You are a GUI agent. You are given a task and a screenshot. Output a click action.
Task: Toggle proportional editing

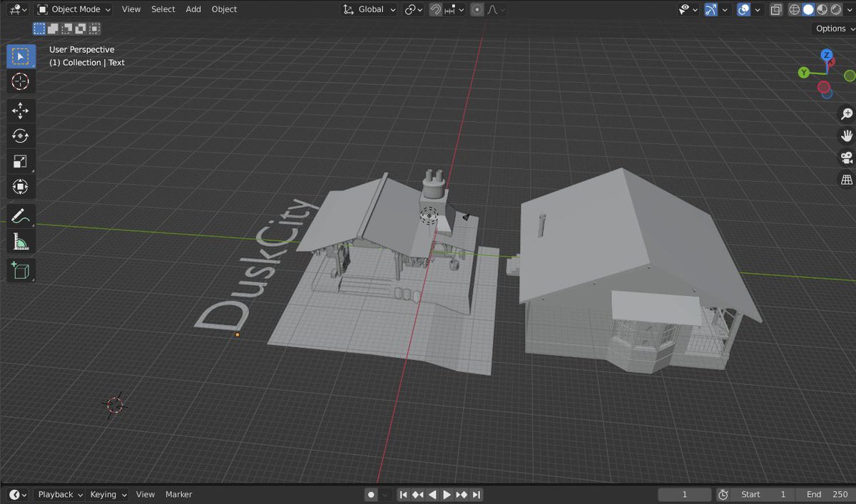click(477, 9)
